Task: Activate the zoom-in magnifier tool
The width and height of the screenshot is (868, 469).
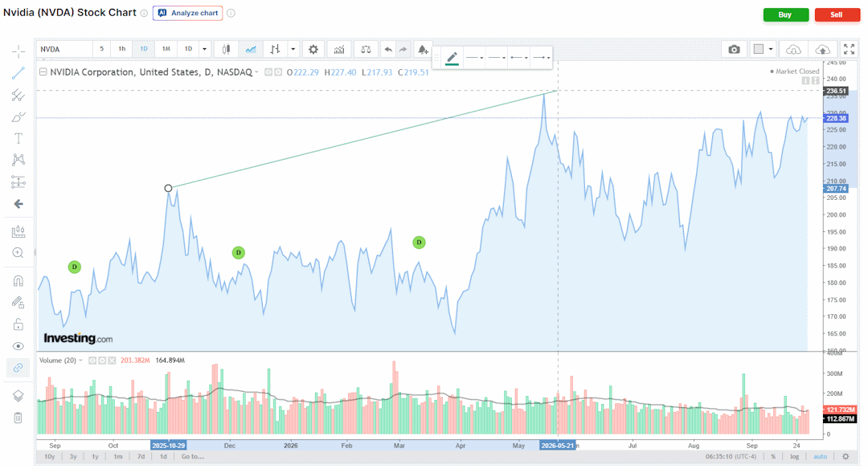Action: pyautogui.click(x=18, y=253)
